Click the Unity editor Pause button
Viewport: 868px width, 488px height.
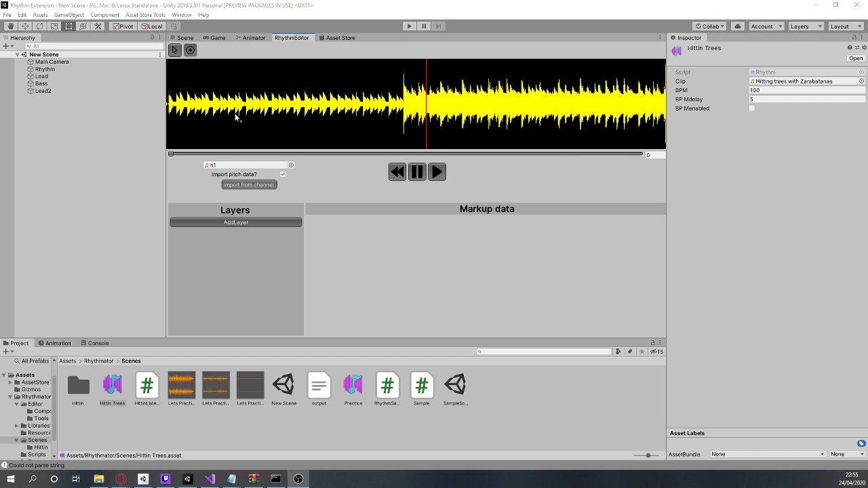pos(424,26)
